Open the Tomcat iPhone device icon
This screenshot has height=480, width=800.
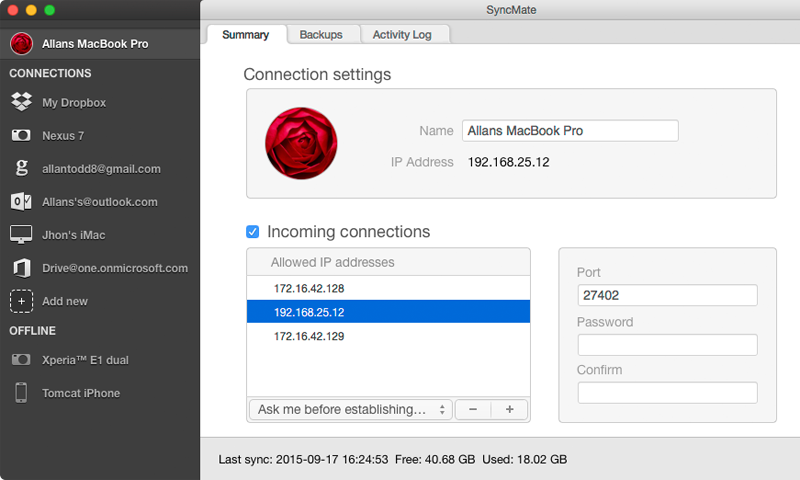tap(21, 393)
